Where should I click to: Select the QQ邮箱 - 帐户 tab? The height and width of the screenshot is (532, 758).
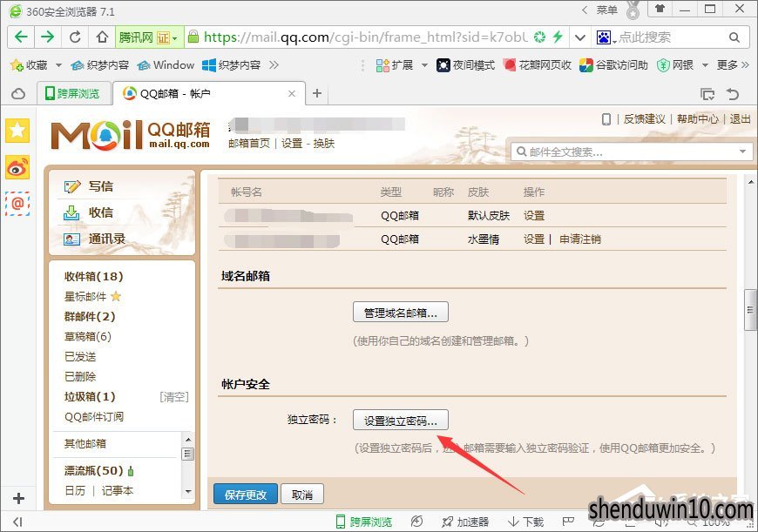tap(209, 93)
